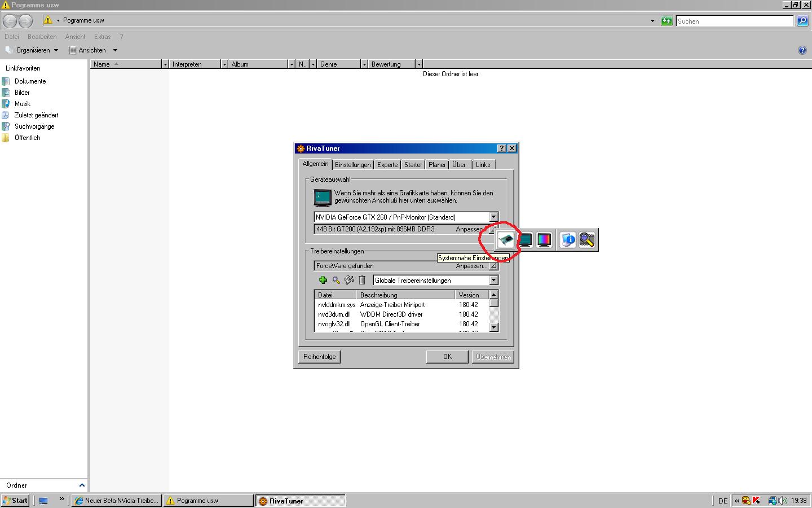The width and height of the screenshot is (812, 508).
Task: Expand the Ordner pane chevron
Action: pyautogui.click(x=82, y=485)
